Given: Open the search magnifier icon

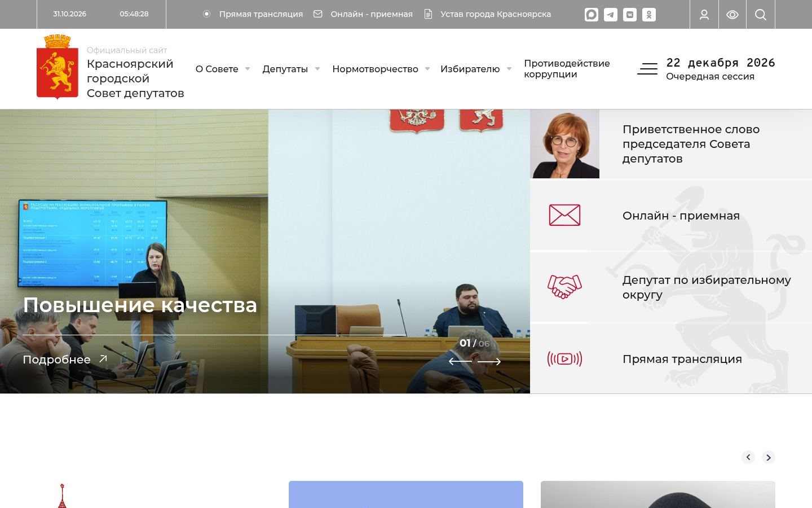Looking at the screenshot, I should point(761,15).
